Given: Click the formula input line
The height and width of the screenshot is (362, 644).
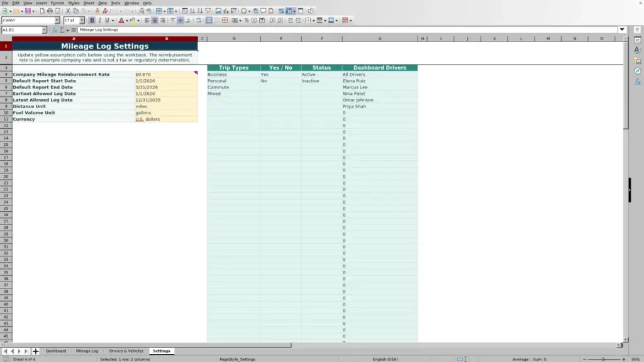Looking at the screenshot, I should pos(347,30).
